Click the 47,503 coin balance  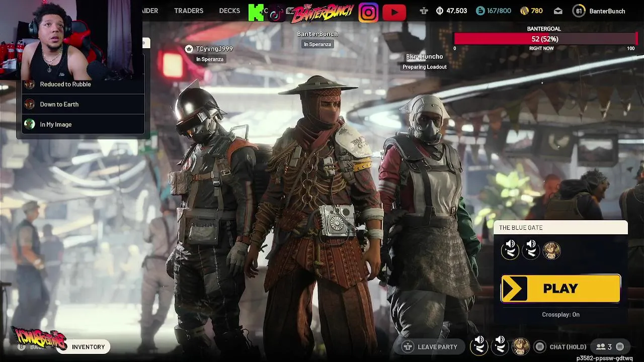pyautogui.click(x=457, y=11)
